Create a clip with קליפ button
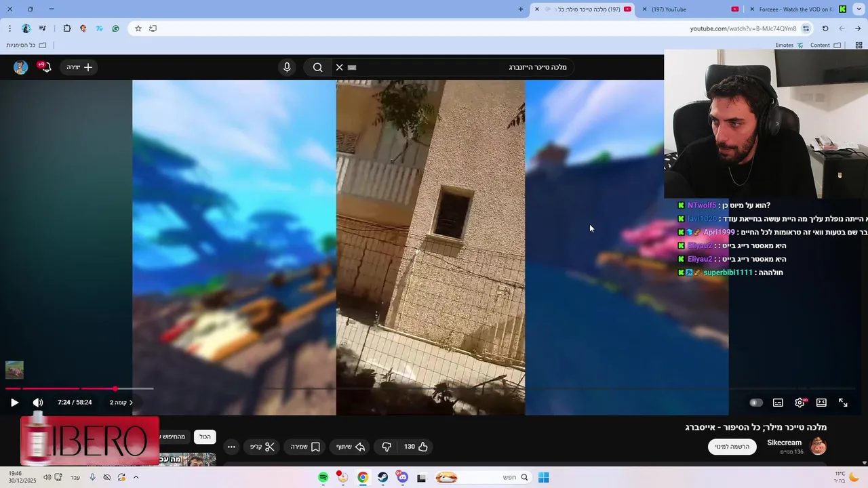 pos(262,447)
